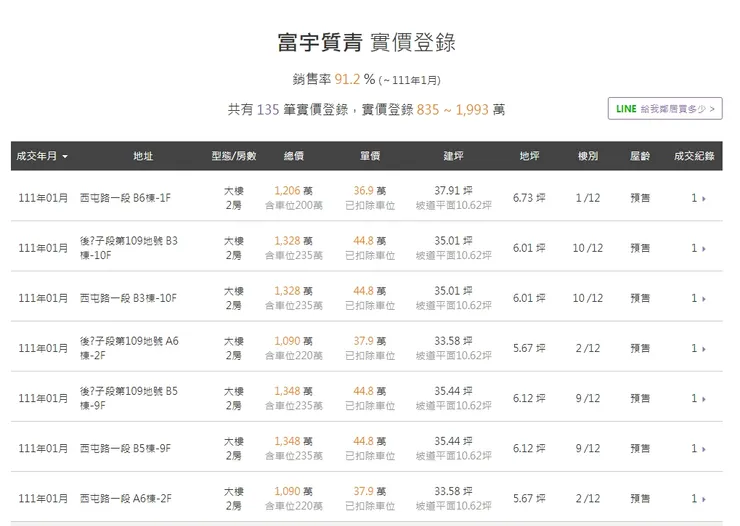Click the 富宇質青 實價登錄 title
This screenshot has height=526, width=740.
point(366,42)
